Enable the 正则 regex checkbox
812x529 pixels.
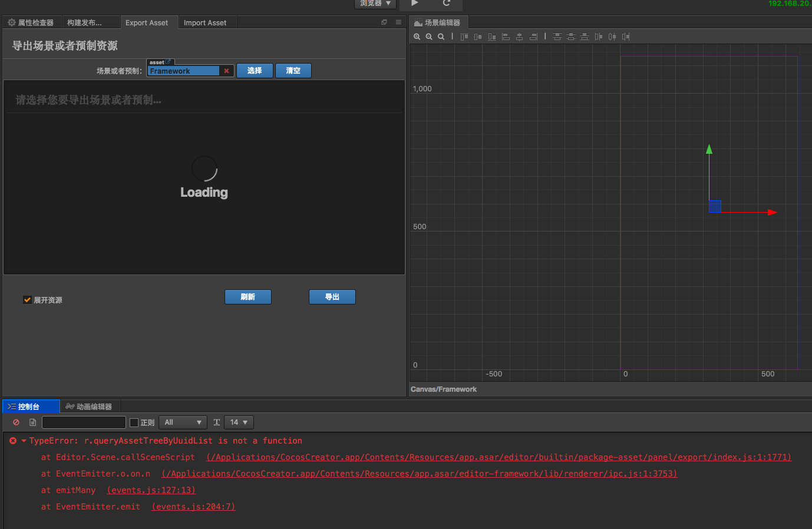click(134, 422)
